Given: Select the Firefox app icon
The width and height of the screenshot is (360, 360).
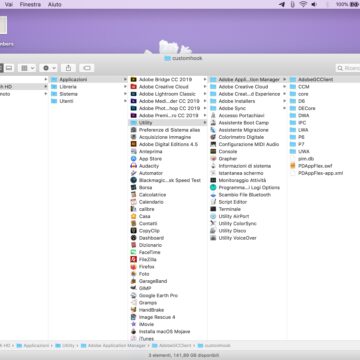Looking at the screenshot, I should click(133, 267).
